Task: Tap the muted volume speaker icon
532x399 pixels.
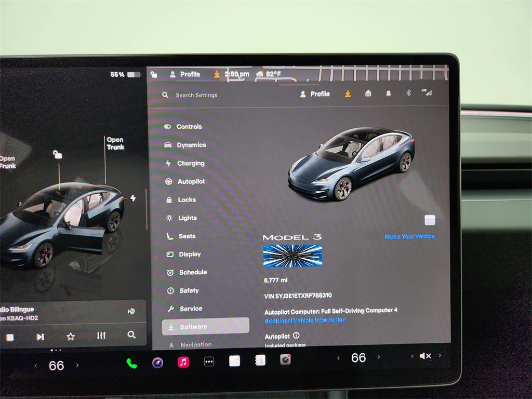Action: pyautogui.click(x=425, y=355)
